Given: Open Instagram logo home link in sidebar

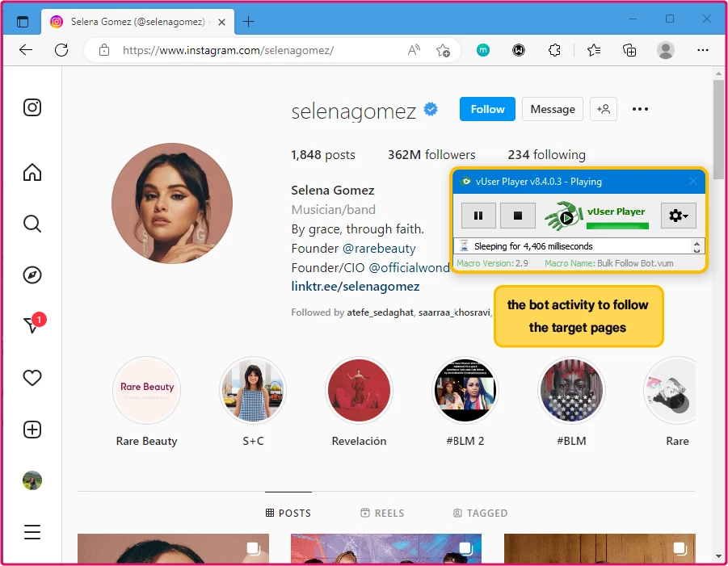Looking at the screenshot, I should pos(32,107).
